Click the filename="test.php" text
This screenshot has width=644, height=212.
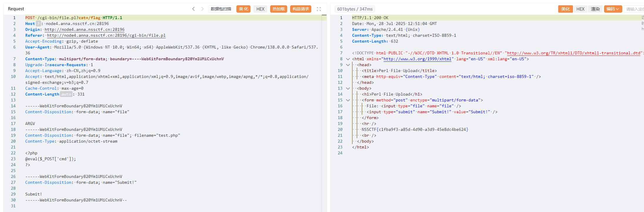(x=157, y=135)
